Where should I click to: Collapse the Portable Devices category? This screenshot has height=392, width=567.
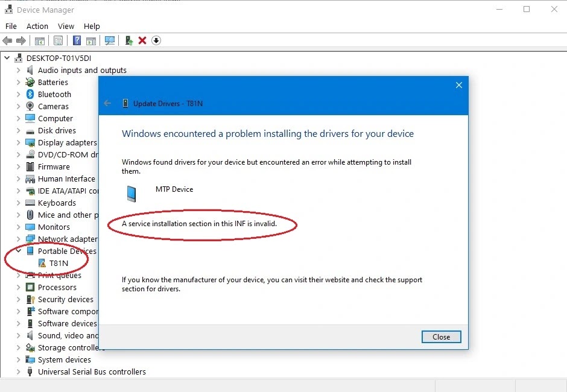[18, 251]
